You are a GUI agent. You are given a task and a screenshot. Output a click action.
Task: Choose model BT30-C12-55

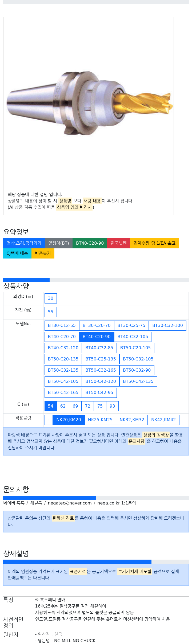(62, 326)
